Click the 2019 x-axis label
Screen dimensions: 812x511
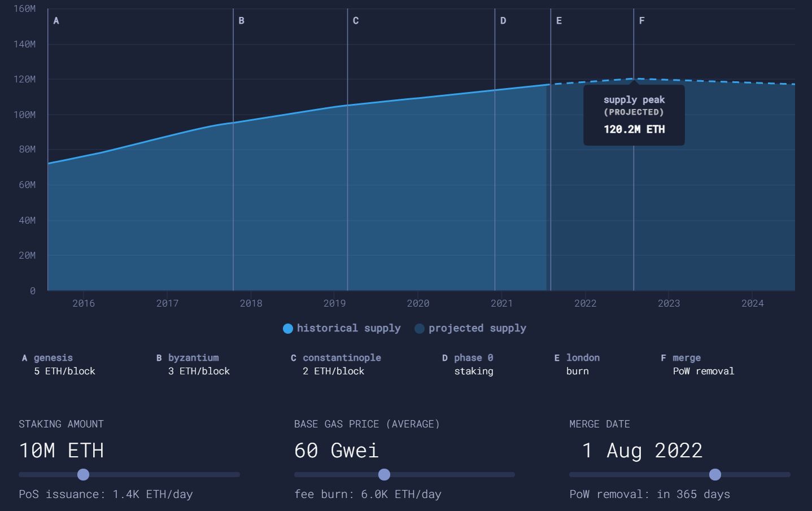[334, 303]
